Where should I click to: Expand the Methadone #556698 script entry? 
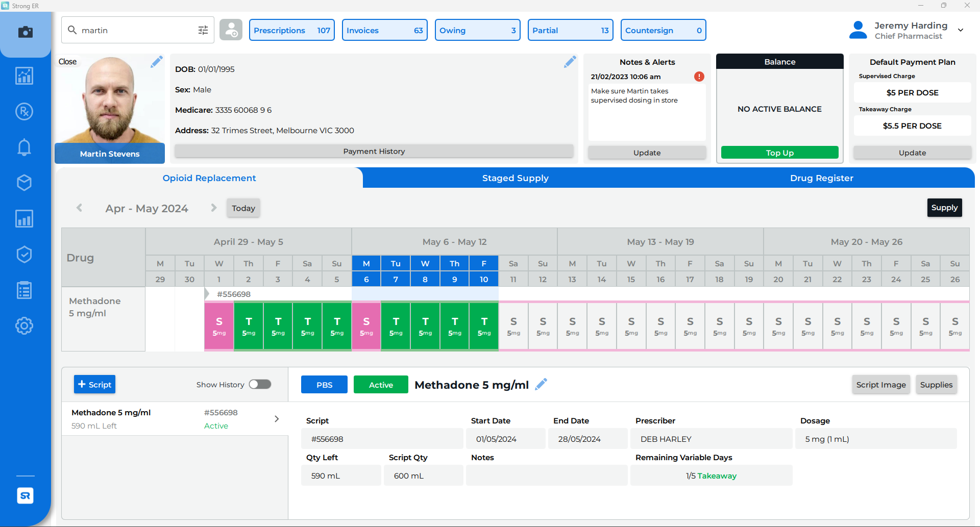tap(277, 418)
